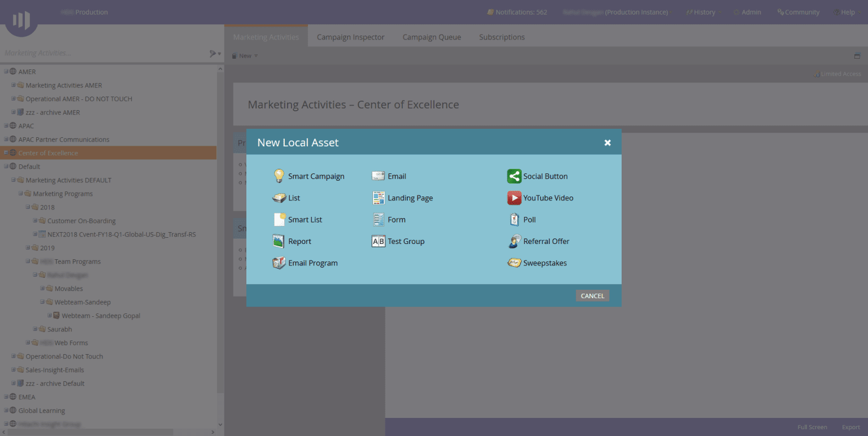Open the Campaign Queue tab
Image resolution: width=868 pixels, height=436 pixels.
(432, 36)
